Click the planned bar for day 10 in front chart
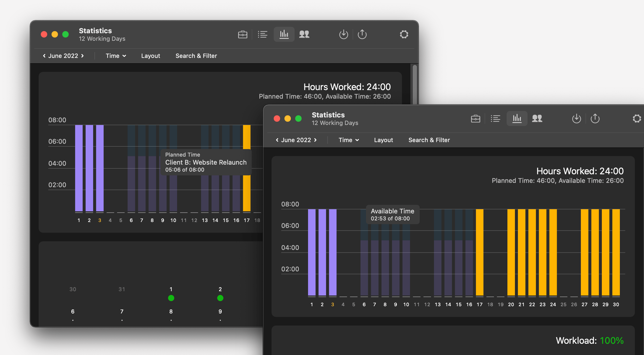Image resolution: width=644 pixels, height=355 pixels. [x=406, y=268]
